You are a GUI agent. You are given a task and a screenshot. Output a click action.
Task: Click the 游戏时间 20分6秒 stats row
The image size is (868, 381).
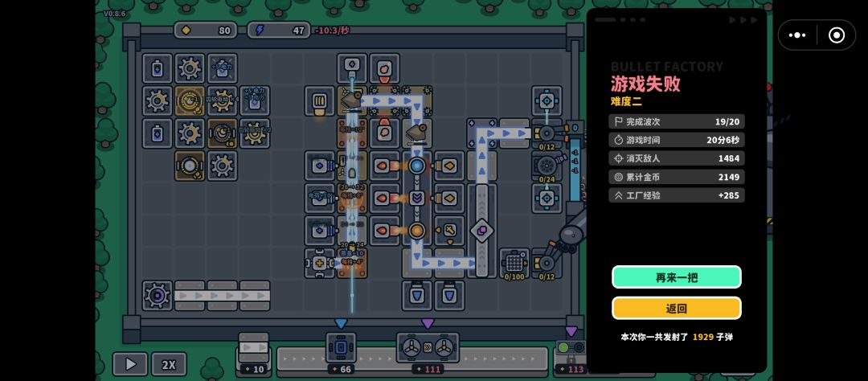pos(677,140)
